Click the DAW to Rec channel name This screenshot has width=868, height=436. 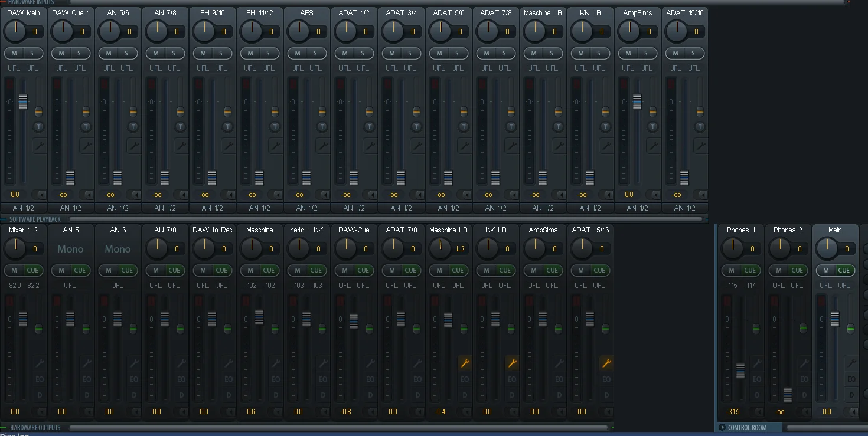pos(213,230)
